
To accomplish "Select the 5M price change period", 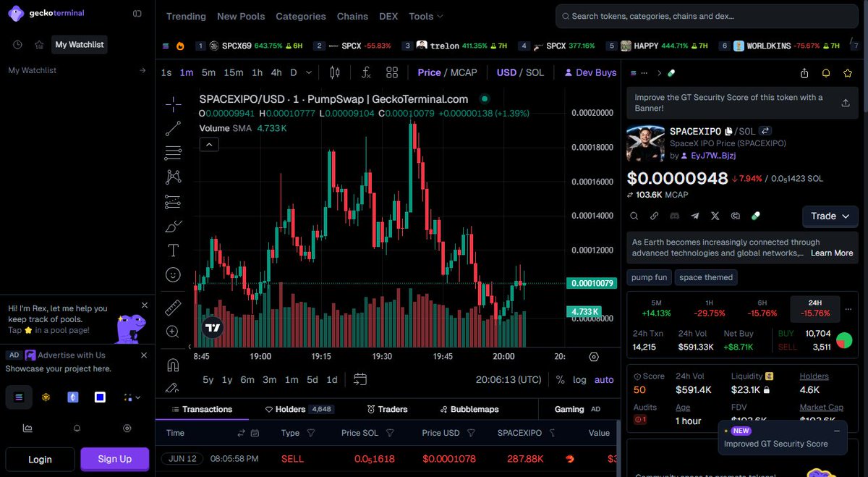I will pos(657,308).
